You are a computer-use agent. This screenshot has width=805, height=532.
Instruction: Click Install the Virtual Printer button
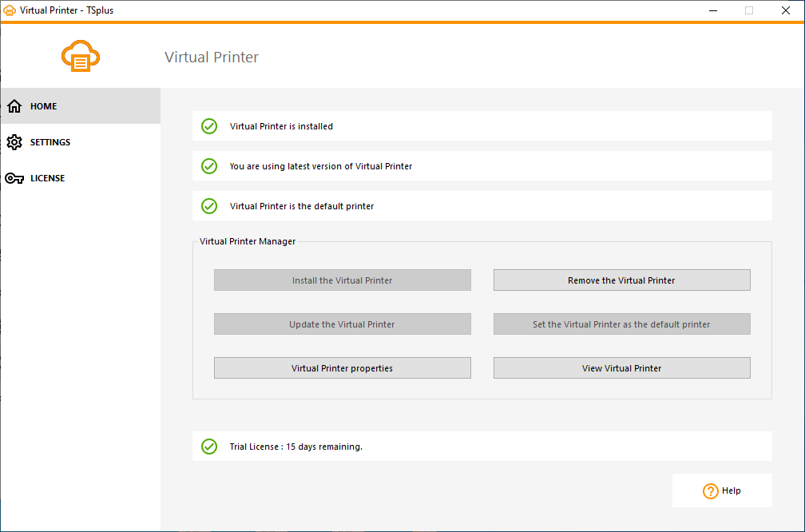pos(342,280)
